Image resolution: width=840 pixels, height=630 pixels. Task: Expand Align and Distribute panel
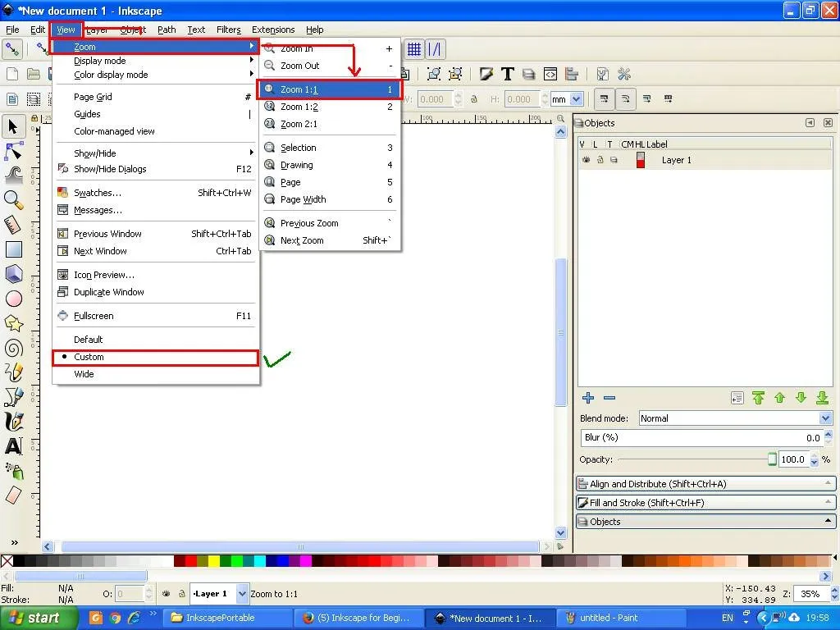705,484
